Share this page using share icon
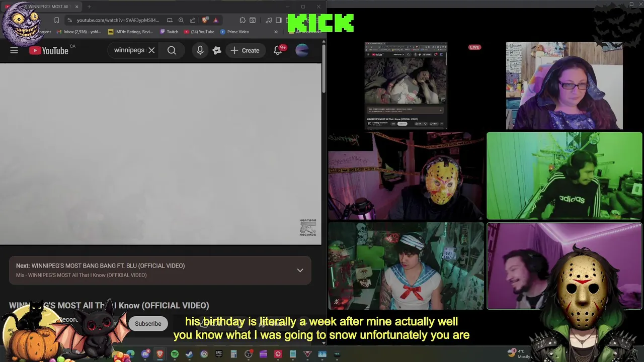 tap(192, 20)
